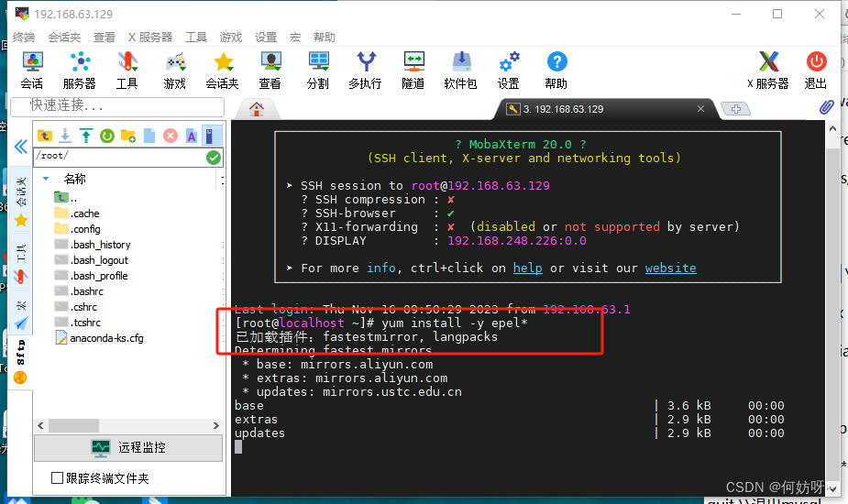Image resolution: width=848 pixels, height=504 pixels.
Task: Select the .bashrc file
Action: (x=79, y=291)
